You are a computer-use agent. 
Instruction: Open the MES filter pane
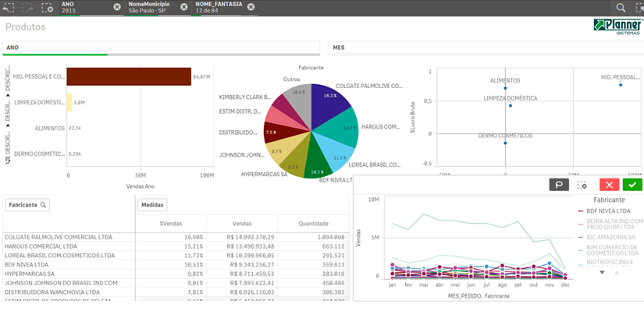(x=486, y=48)
